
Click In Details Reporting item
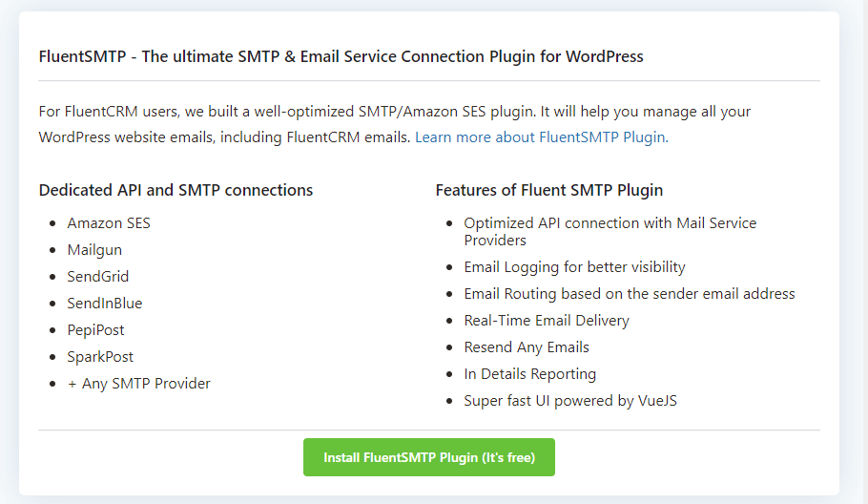(x=529, y=374)
